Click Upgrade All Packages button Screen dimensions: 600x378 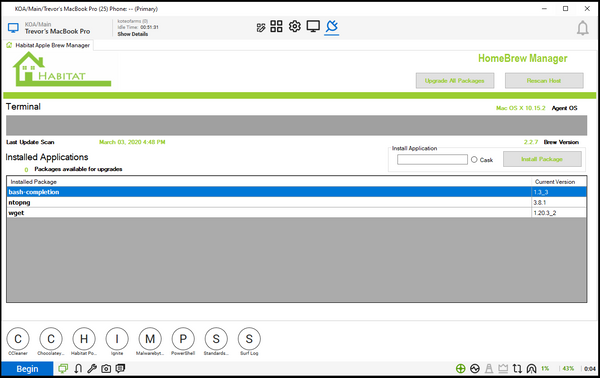[x=455, y=81]
